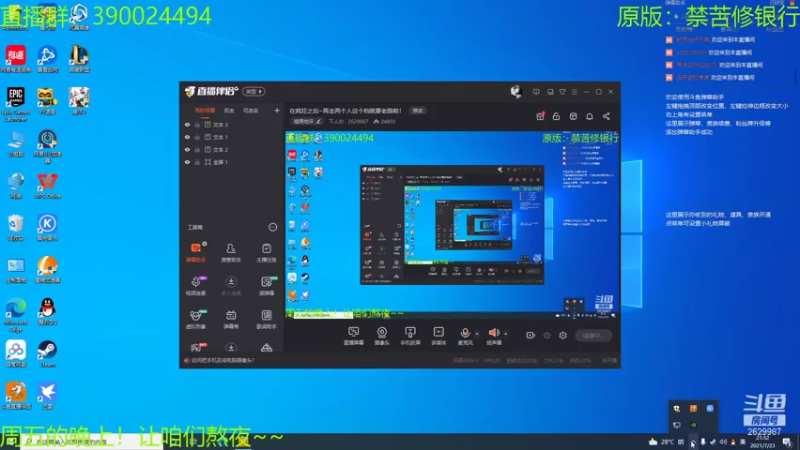Open the 多人连麦 download tool
This screenshot has height=450, width=800.
[x=231, y=286]
